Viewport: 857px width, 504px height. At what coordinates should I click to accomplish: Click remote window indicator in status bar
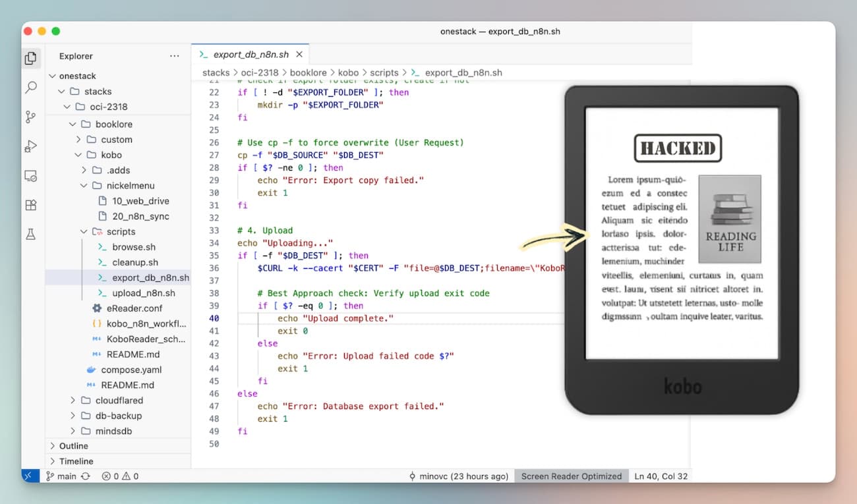tap(30, 476)
